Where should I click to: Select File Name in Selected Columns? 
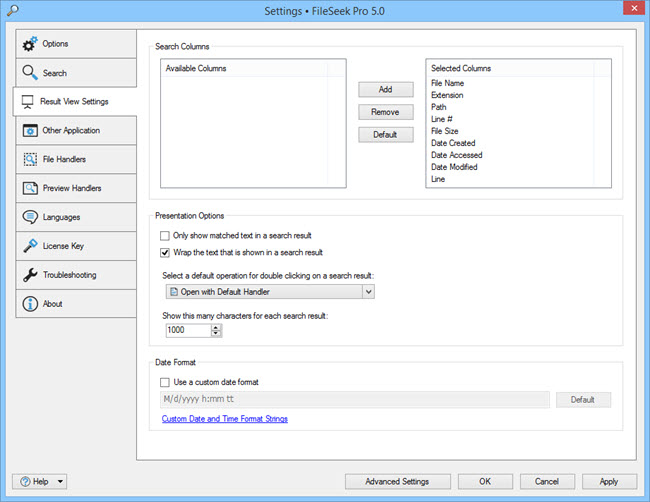coord(448,83)
